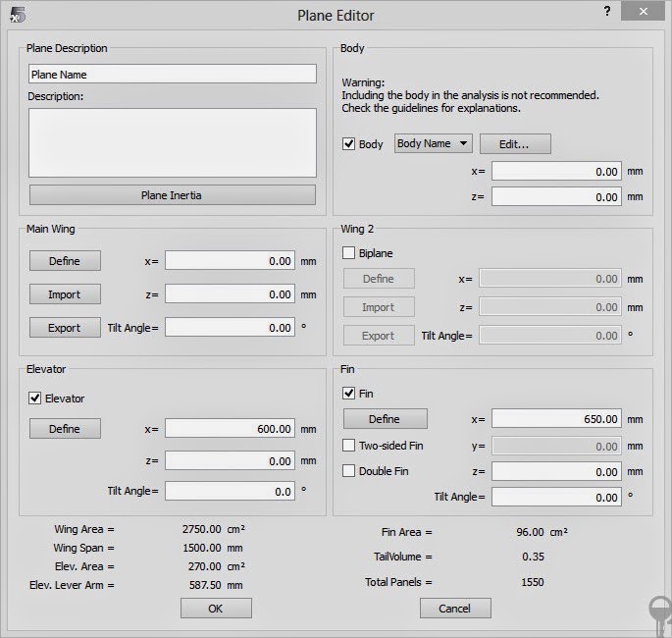Uncheck the Body checkbox
Viewport: 672px width, 638px height.
click(x=348, y=144)
